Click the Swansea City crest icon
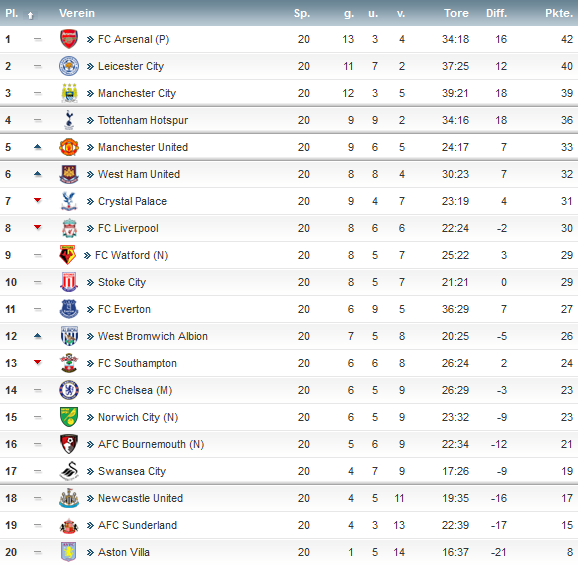Image resolution: width=578 pixels, height=565 pixels. coord(69,471)
